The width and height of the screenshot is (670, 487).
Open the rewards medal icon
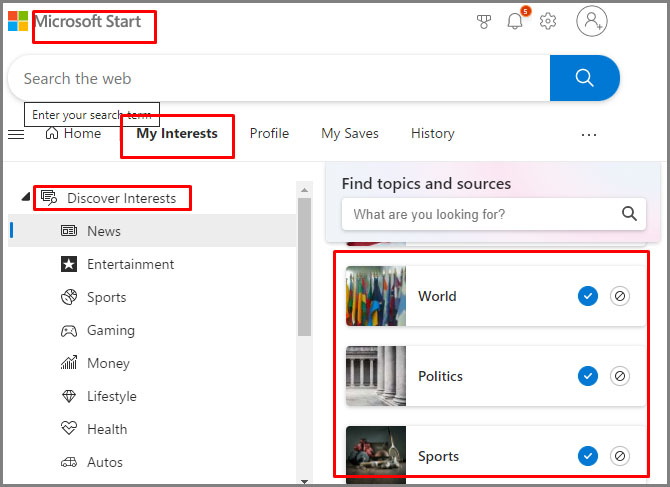[x=484, y=21]
